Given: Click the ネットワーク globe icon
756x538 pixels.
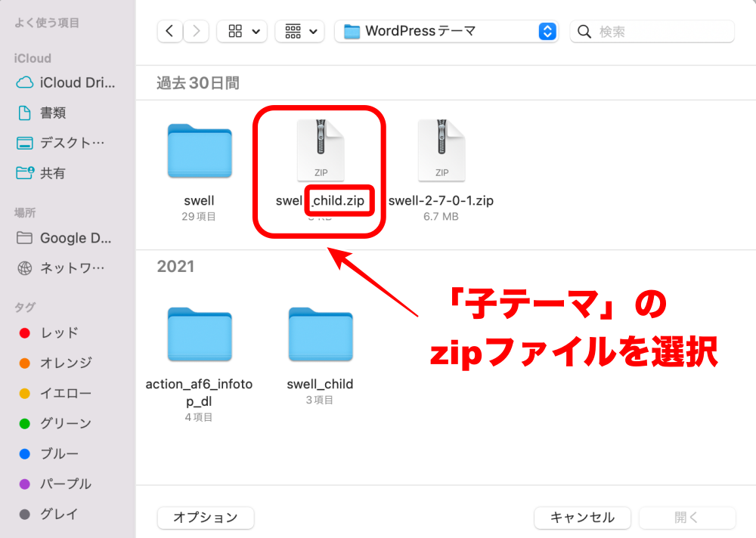Looking at the screenshot, I should (25, 267).
